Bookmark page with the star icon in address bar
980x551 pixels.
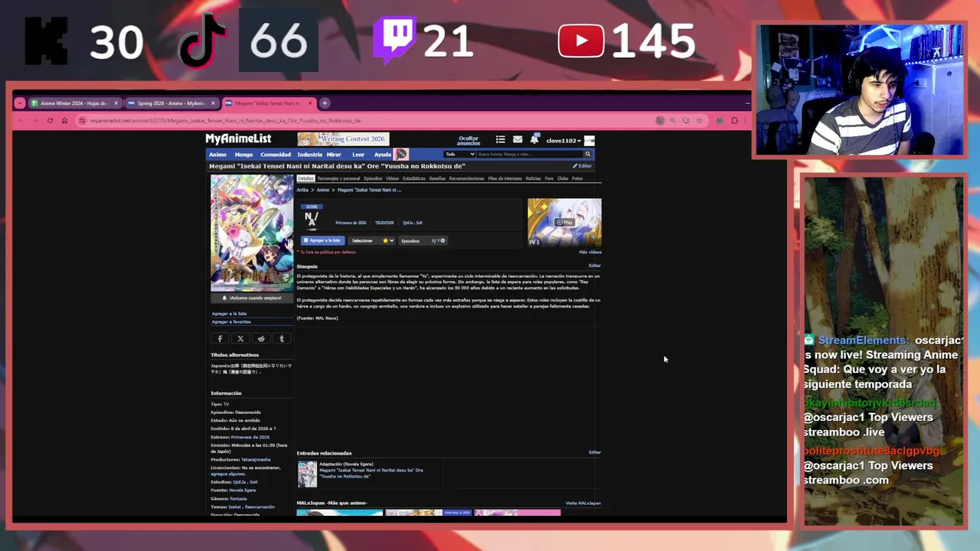tap(699, 120)
